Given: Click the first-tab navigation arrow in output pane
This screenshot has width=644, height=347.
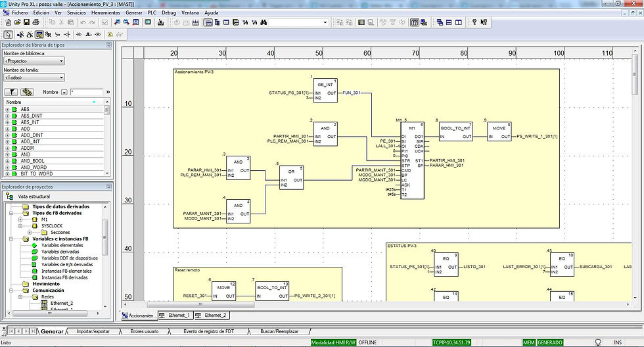Looking at the screenshot, I should coord(11,331).
